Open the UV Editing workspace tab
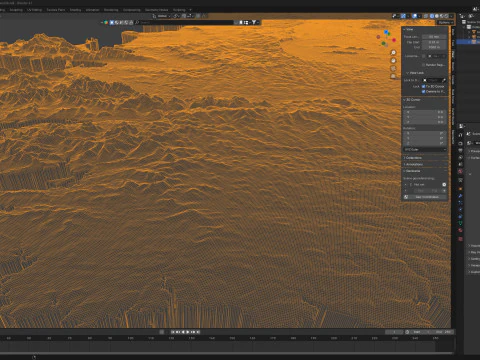The image size is (480, 360). click(x=34, y=10)
